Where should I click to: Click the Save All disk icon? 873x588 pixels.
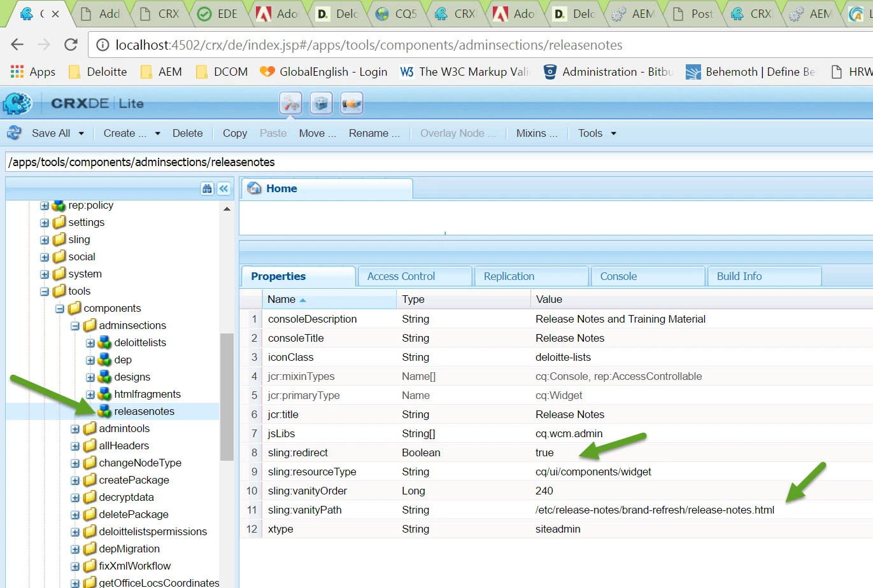(x=14, y=133)
